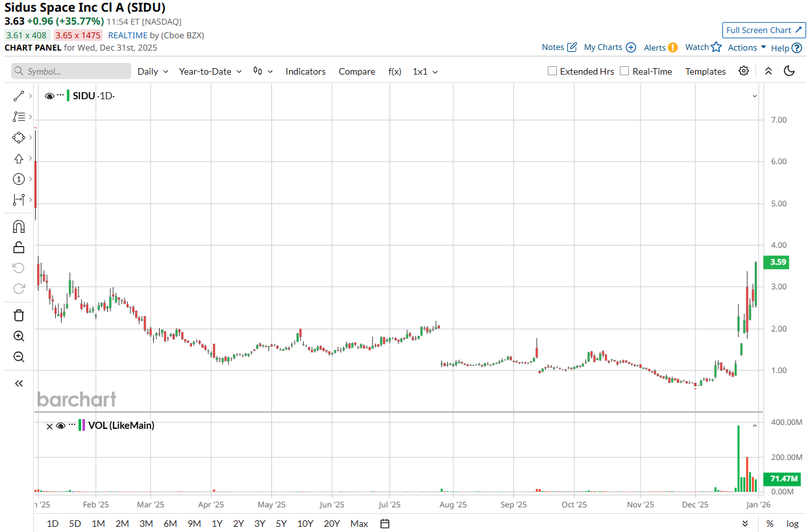Image resolution: width=810 pixels, height=532 pixels.
Task: Toggle percent scale button
Action: (x=770, y=524)
